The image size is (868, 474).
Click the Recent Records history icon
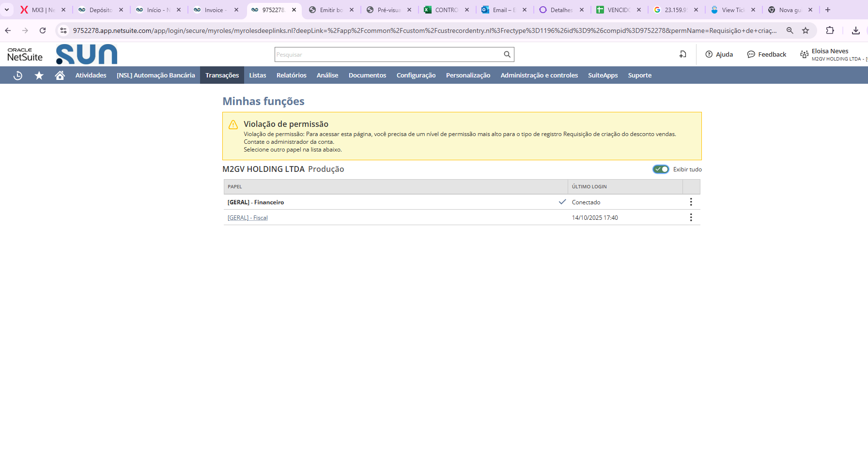pyautogui.click(x=18, y=76)
